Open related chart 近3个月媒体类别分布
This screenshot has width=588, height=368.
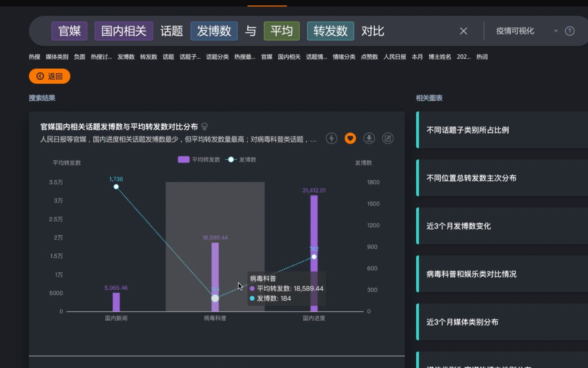pos(502,322)
